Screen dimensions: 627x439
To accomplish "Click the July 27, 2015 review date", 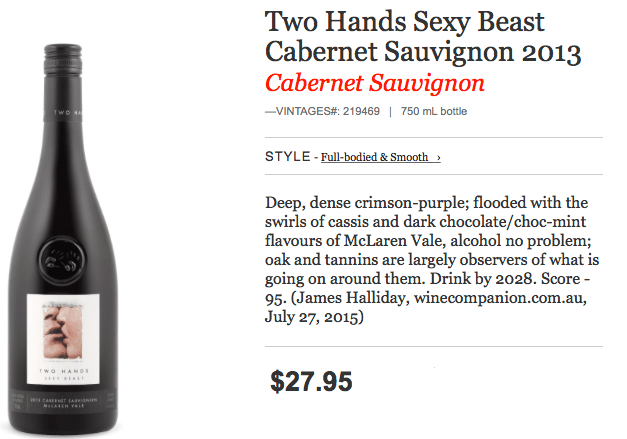I will (314, 317).
